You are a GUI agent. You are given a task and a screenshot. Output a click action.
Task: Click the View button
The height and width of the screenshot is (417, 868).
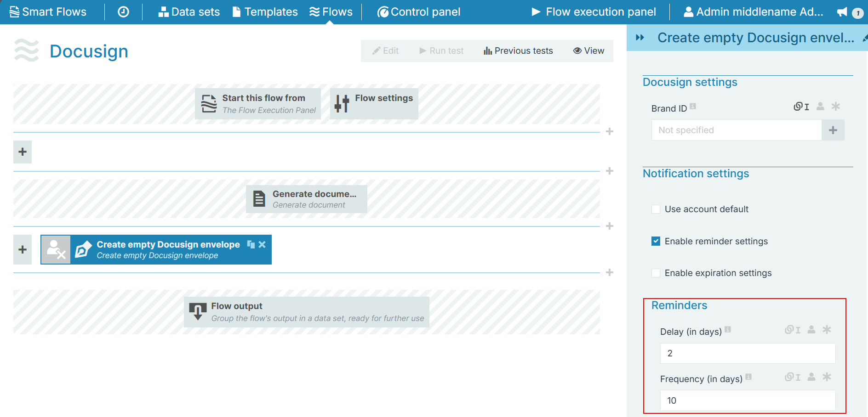(x=588, y=51)
